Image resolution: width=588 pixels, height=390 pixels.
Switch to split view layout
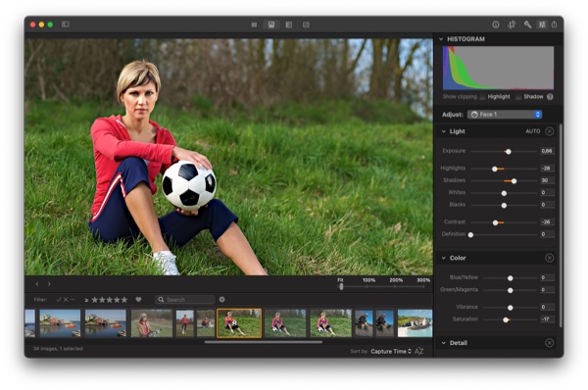pyautogui.click(x=289, y=24)
